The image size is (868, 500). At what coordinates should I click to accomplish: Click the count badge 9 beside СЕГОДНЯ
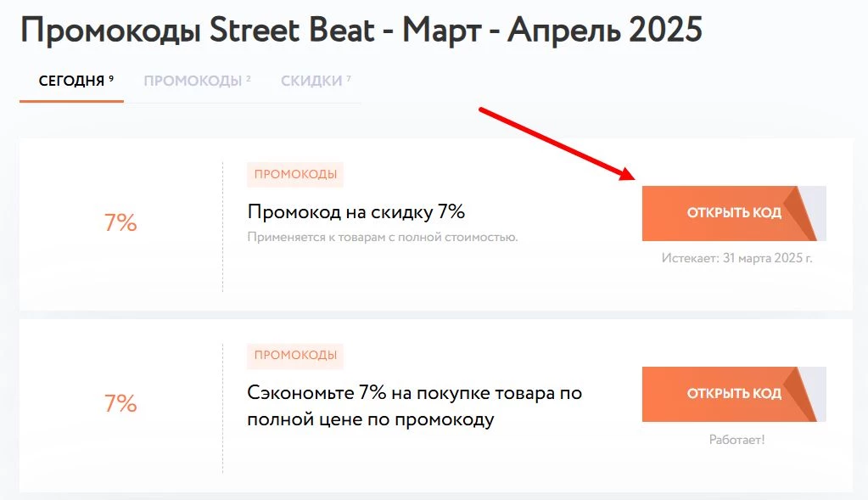(x=111, y=79)
